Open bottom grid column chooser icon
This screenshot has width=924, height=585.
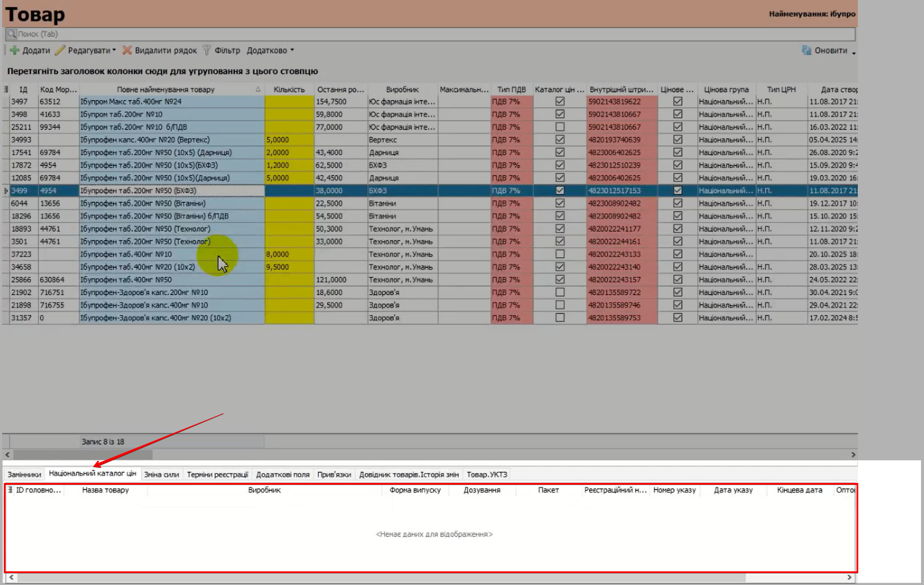tap(10, 490)
